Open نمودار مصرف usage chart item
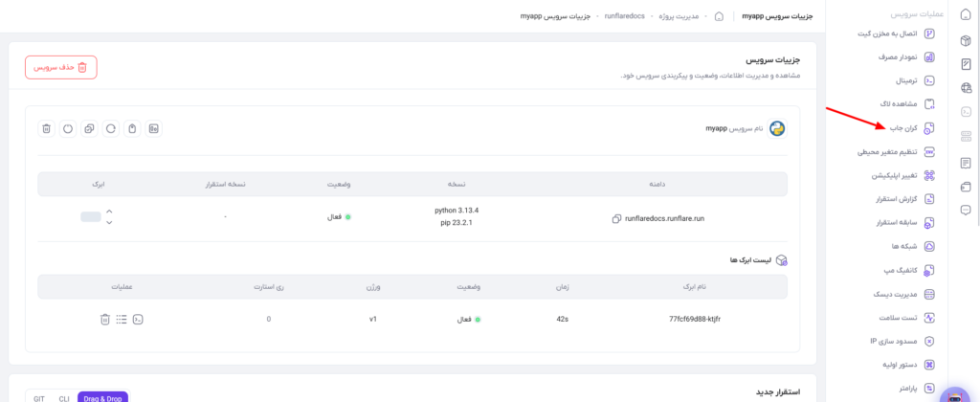This screenshot has width=980, height=402. 905,56
